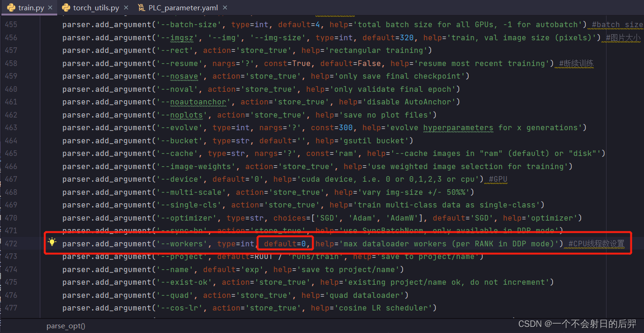The width and height of the screenshot is (644, 333).
Task: Click line number 455 next to batch-size argument
Action: point(12,24)
